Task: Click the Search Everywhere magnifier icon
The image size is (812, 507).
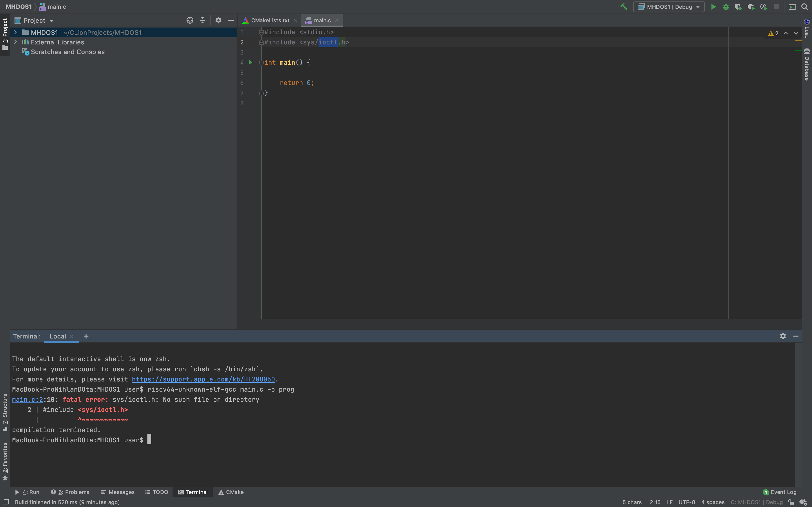Action: pos(805,7)
